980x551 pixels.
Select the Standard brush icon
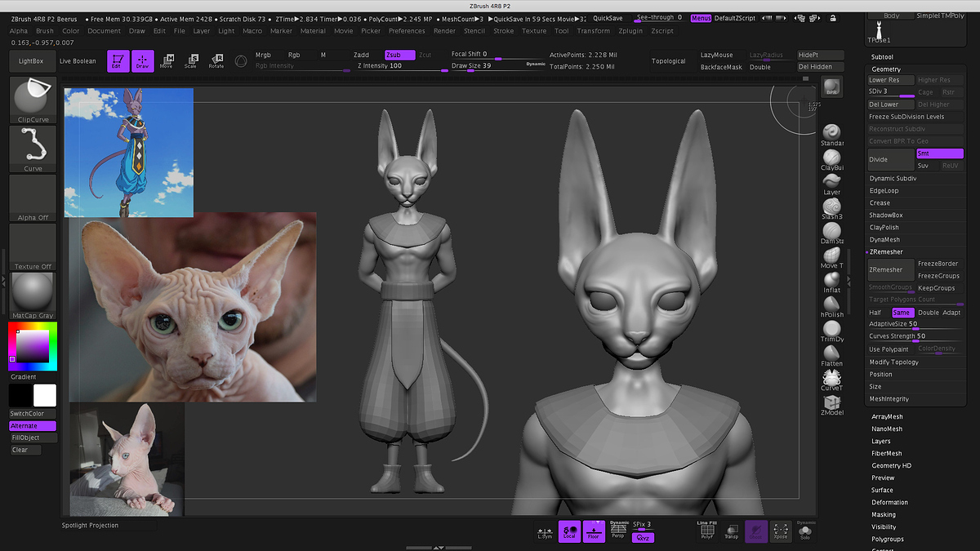coord(831,136)
